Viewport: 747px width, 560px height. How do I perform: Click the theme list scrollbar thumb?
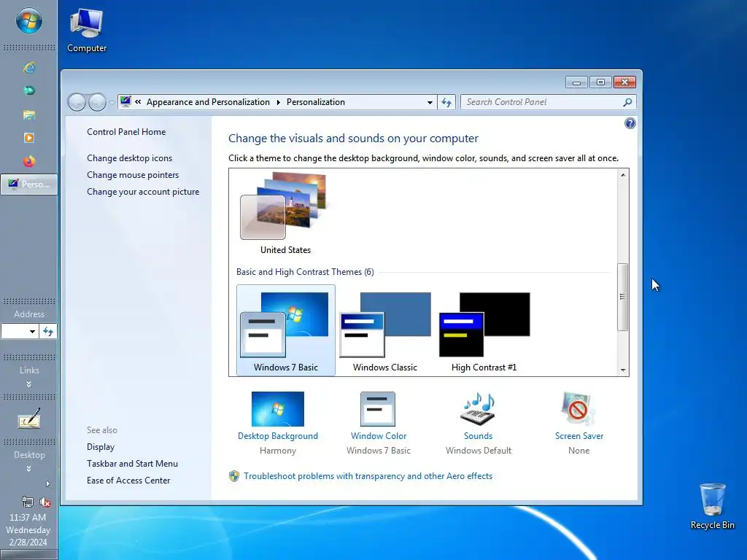tap(623, 297)
